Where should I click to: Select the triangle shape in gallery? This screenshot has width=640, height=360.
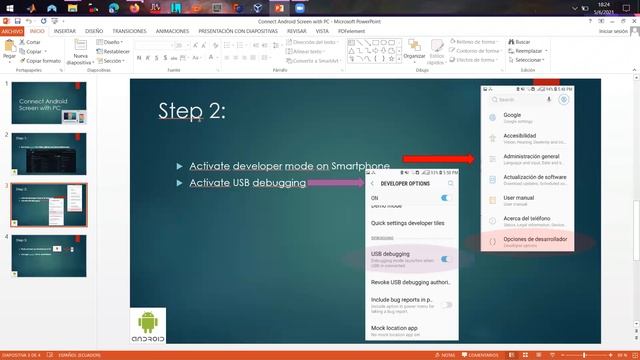coord(351,51)
